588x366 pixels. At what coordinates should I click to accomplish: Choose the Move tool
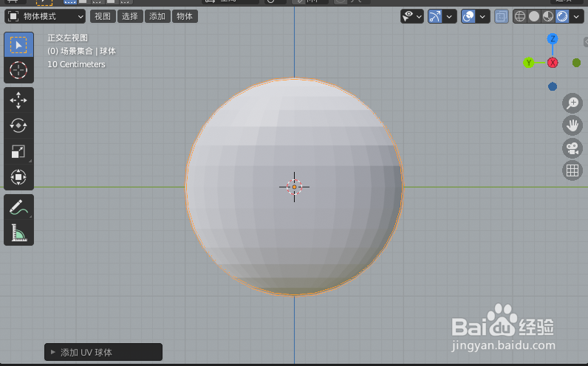(18, 100)
